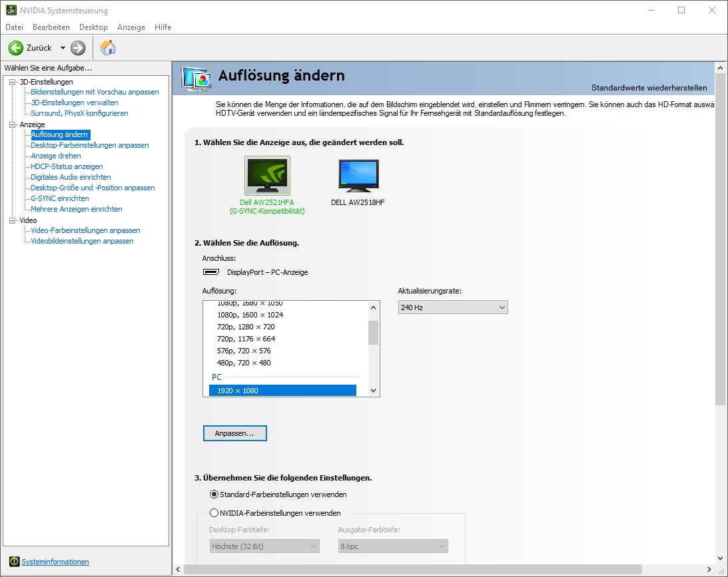Open HDCP-Status anzeigen page
Viewport: 728px width, 577px height.
[67, 166]
